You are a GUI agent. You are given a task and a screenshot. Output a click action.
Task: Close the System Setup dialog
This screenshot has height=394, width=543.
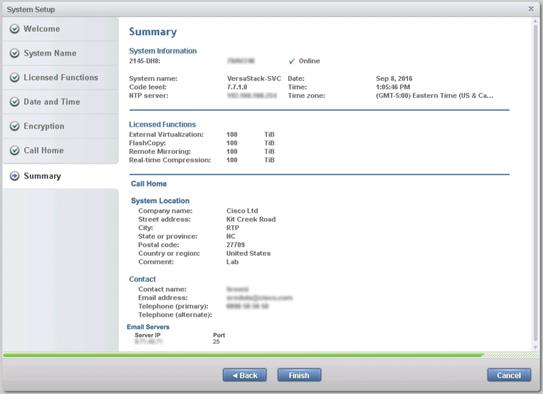coord(531,9)
